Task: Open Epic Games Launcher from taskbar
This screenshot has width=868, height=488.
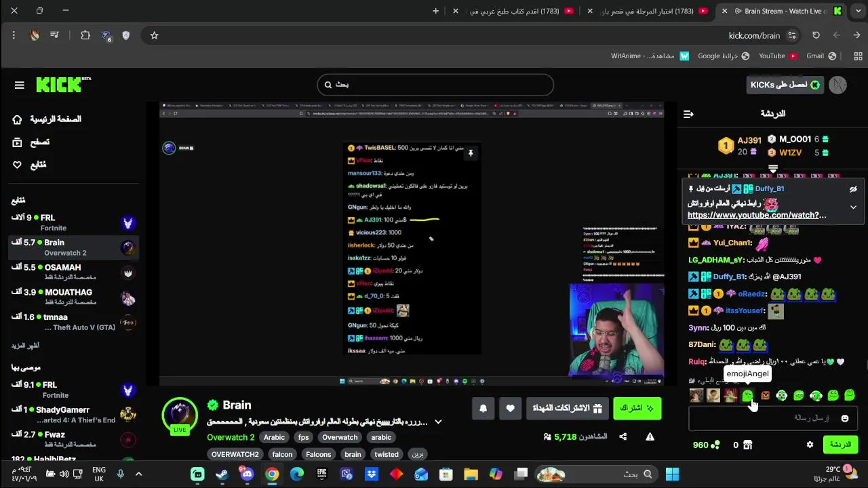Action: (x=321, y=474)
